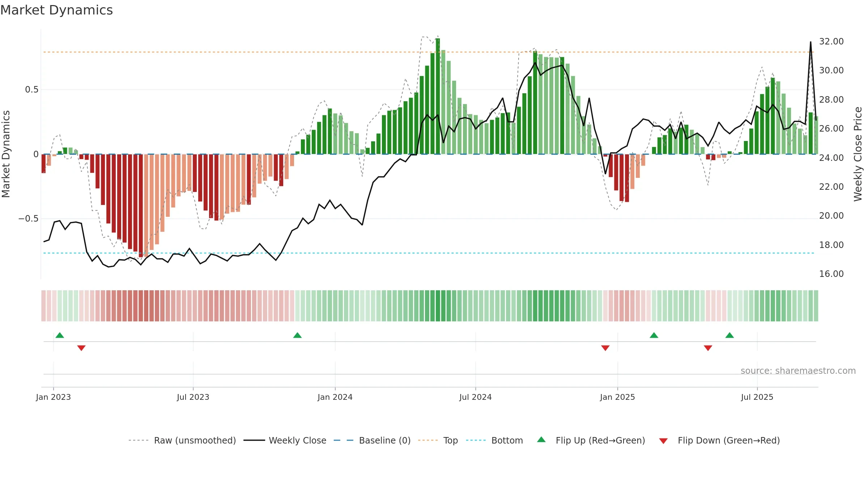Click the −0.5 left axis label

pyautogui.click(x=28, y=219)
